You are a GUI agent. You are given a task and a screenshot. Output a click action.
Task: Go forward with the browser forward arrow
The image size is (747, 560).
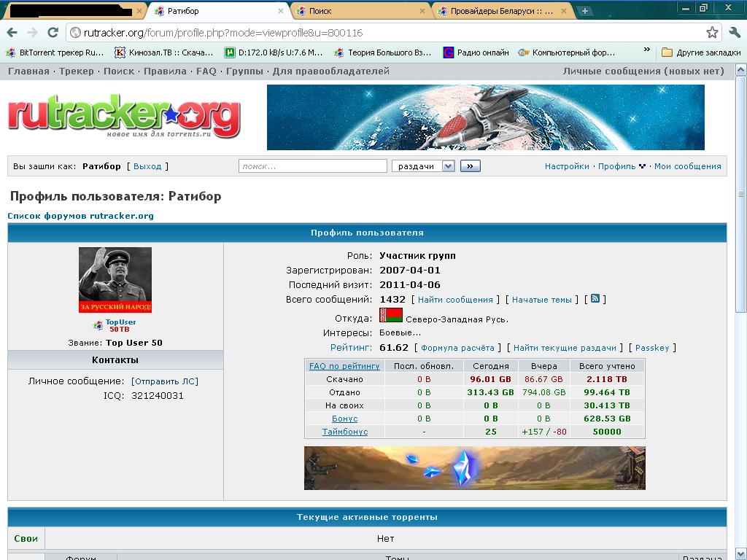coord(32,32)
